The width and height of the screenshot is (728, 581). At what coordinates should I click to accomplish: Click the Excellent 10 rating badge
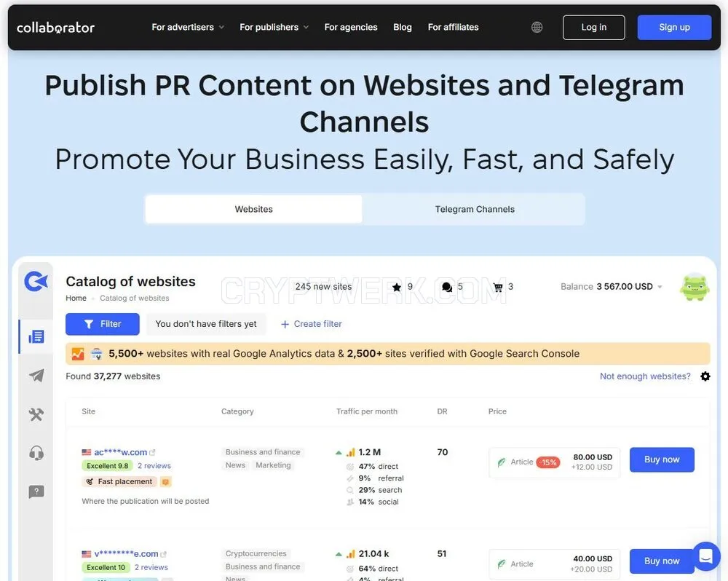(x=106, y=568)
